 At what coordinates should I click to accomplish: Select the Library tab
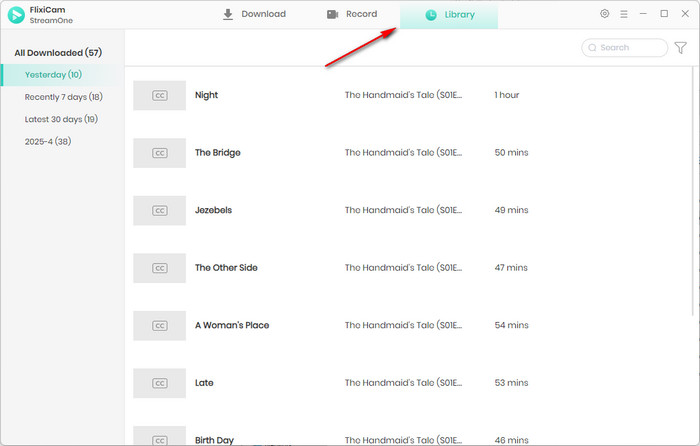449,16
